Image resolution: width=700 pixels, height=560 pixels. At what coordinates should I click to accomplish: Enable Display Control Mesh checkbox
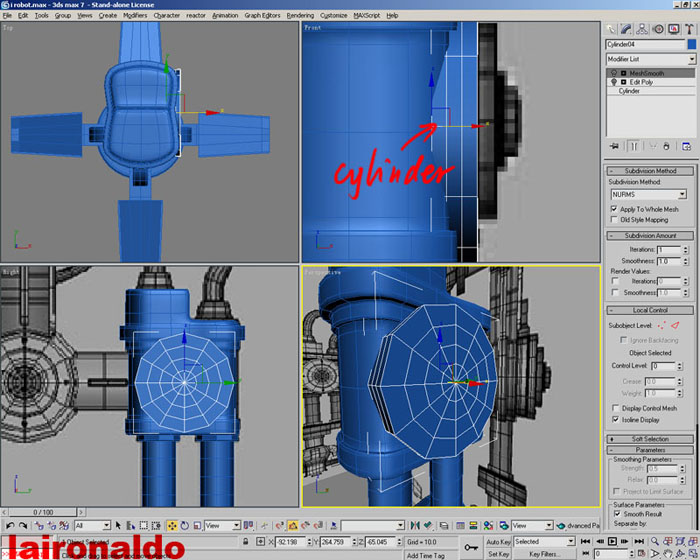[x=614, y=408]
